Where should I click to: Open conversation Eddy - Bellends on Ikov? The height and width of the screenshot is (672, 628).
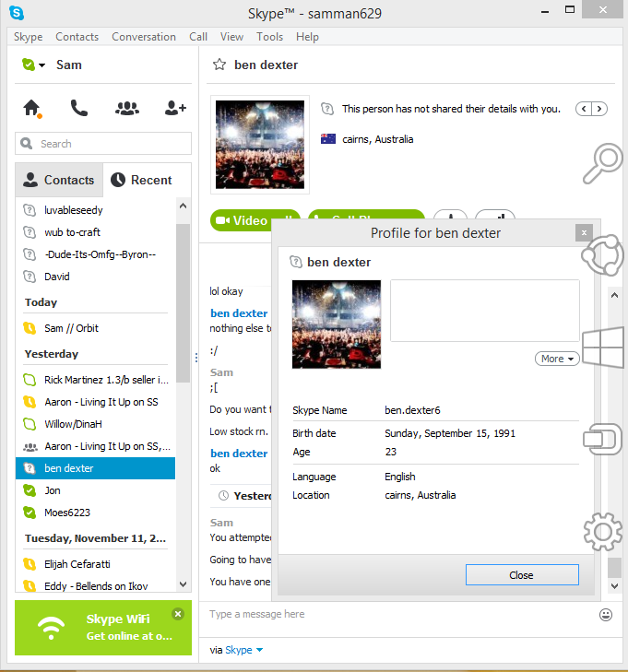pyautogui.click(x=95, y=586)
